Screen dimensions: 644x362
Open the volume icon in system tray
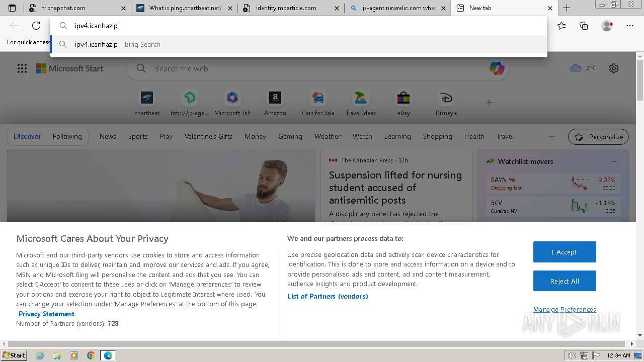(572, 355)
